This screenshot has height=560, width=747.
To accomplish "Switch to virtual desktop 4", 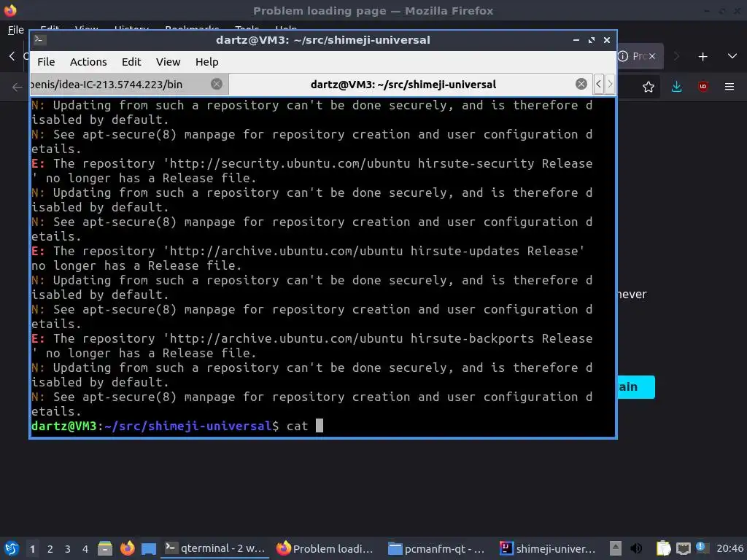I will click(x=85, y=549).
